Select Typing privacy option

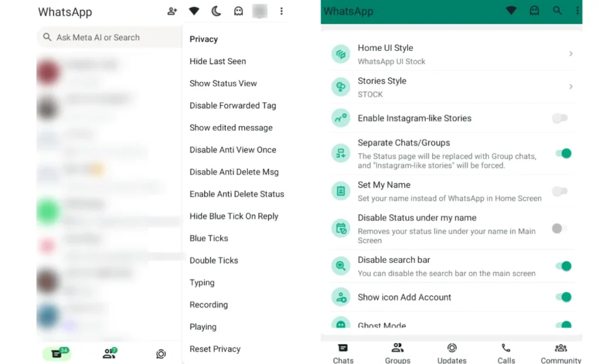pyautogui.click(x=202, y=283)
